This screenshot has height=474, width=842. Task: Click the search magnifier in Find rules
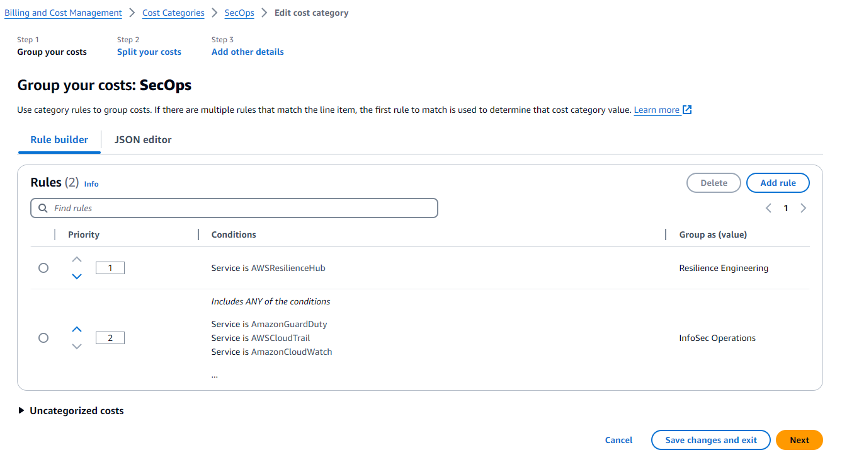coord(42,208)
